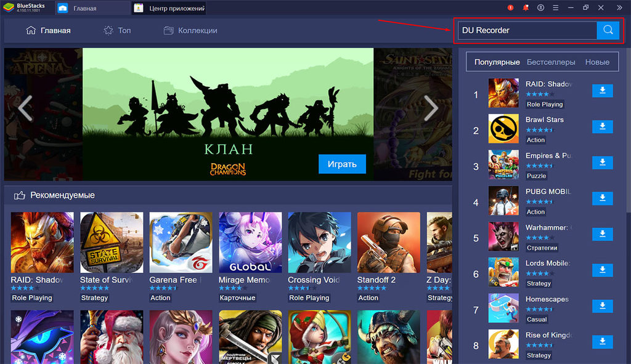Open State of Survival game tile
The image size is (631, 364).
click(112, 243)
